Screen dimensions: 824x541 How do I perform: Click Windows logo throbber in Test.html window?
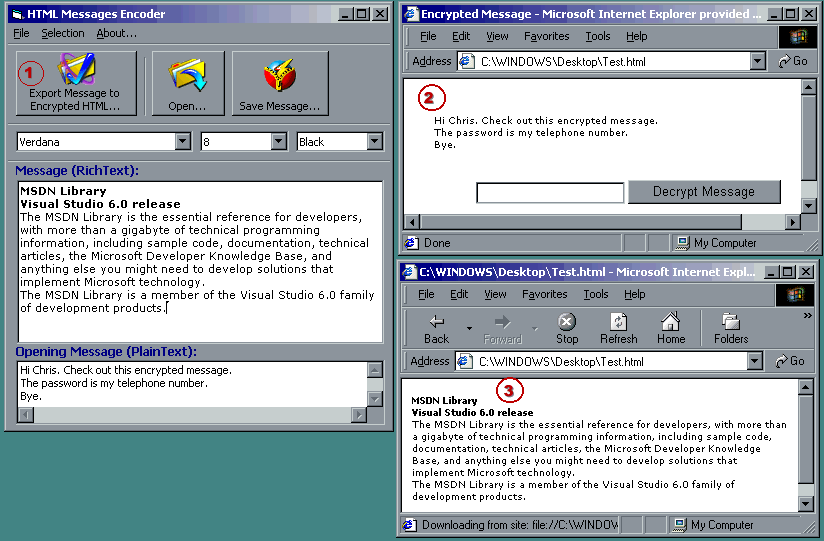click(x=796, y=295)
